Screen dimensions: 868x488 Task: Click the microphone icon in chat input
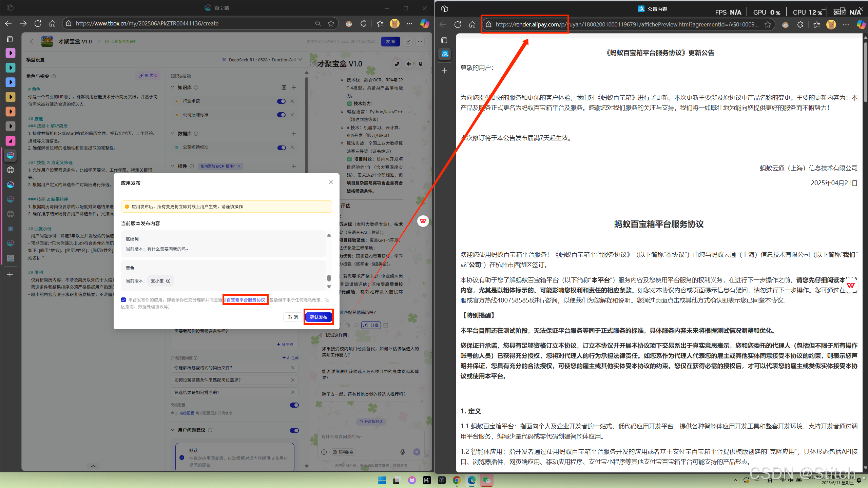[403, 452]
